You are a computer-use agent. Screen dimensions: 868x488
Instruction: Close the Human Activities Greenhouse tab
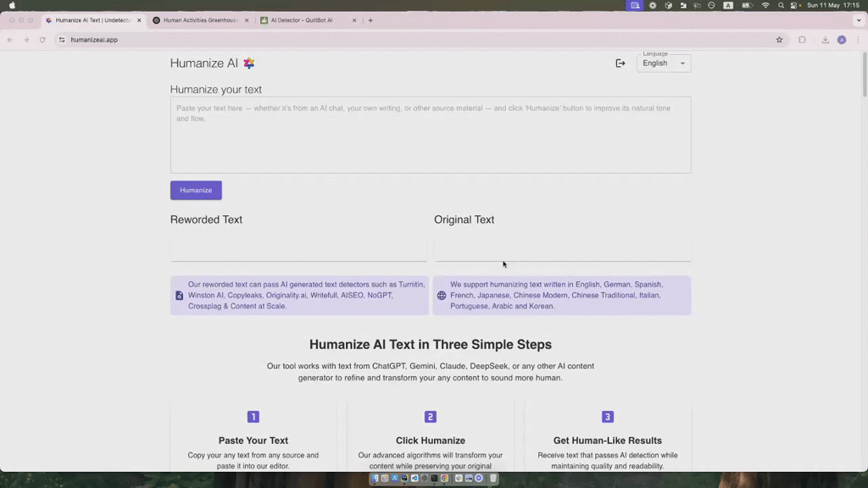click(x=247, y=20)
